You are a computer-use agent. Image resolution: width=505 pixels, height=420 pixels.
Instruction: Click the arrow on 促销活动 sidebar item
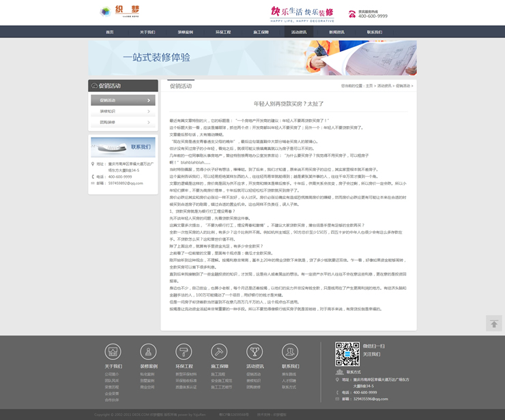(149, 100)
